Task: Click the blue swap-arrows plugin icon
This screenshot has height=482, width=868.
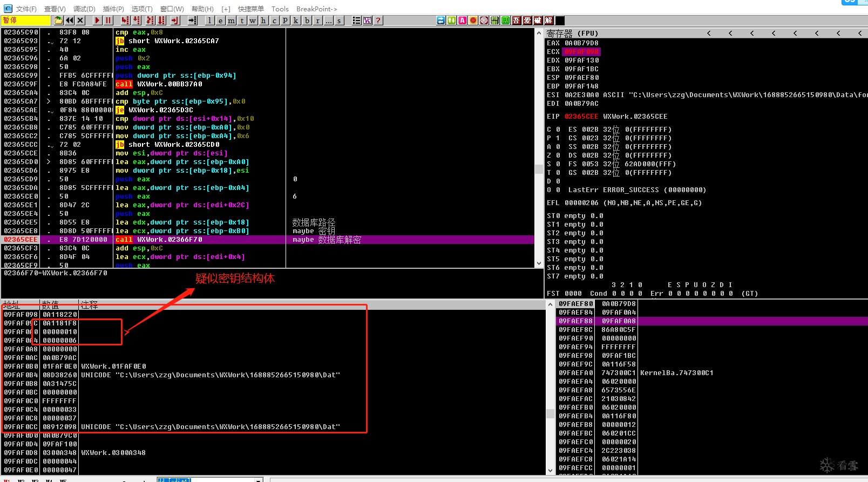Action: 441,21
